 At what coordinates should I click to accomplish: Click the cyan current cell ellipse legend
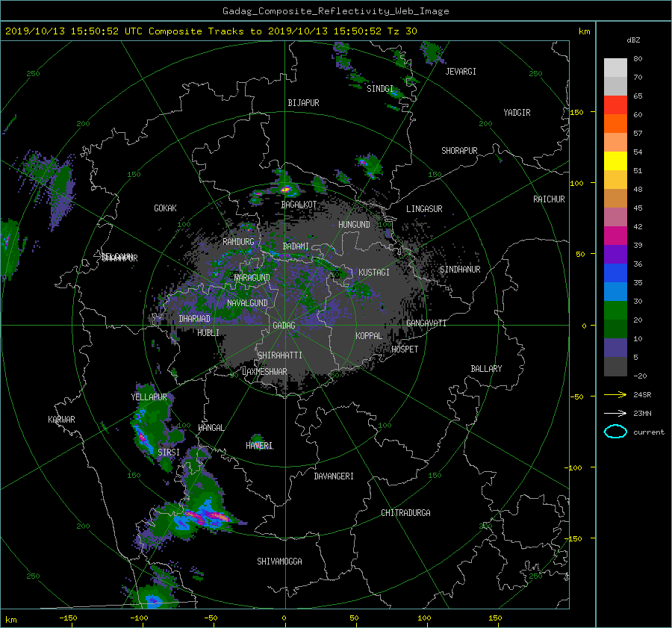[615, 432]
